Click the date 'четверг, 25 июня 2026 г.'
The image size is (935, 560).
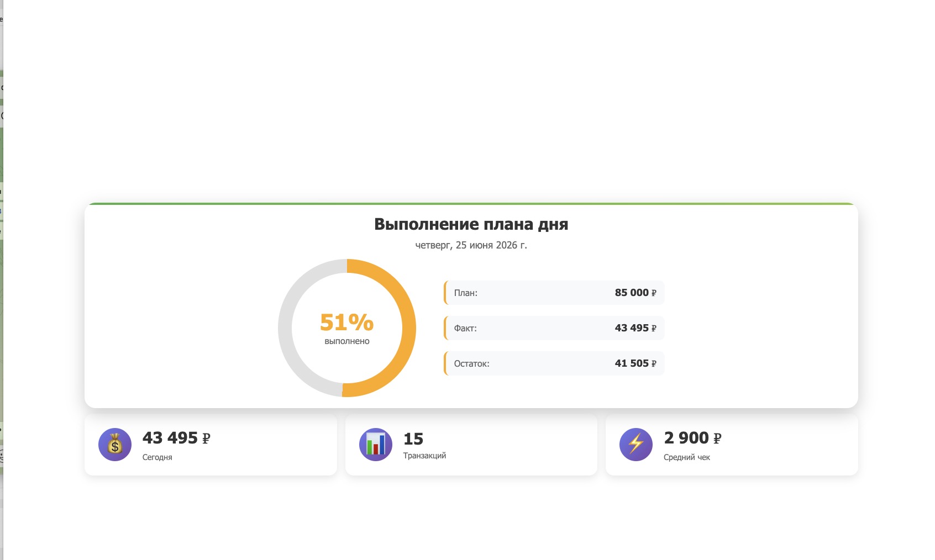pyautogui.click(x=471, y=245)
